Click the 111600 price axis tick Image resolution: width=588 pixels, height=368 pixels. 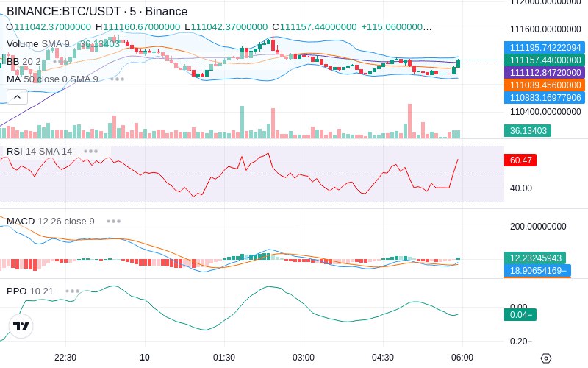pos(545,29)
